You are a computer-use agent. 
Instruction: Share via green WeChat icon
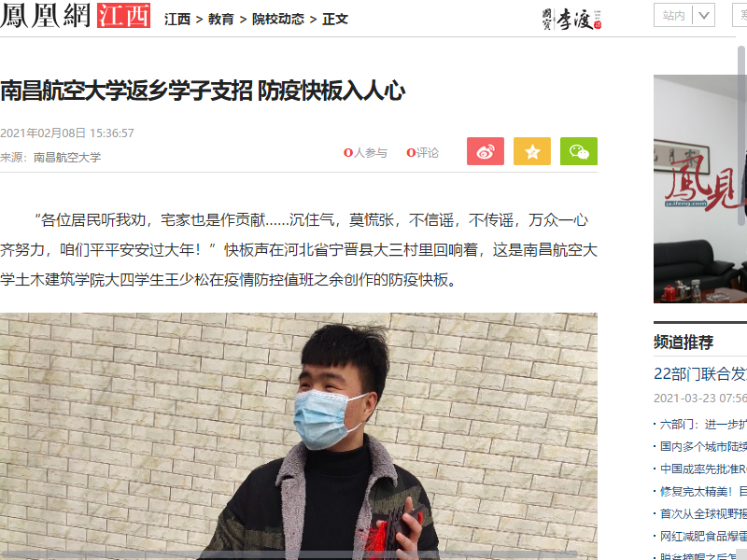click(x=578, y=151)
